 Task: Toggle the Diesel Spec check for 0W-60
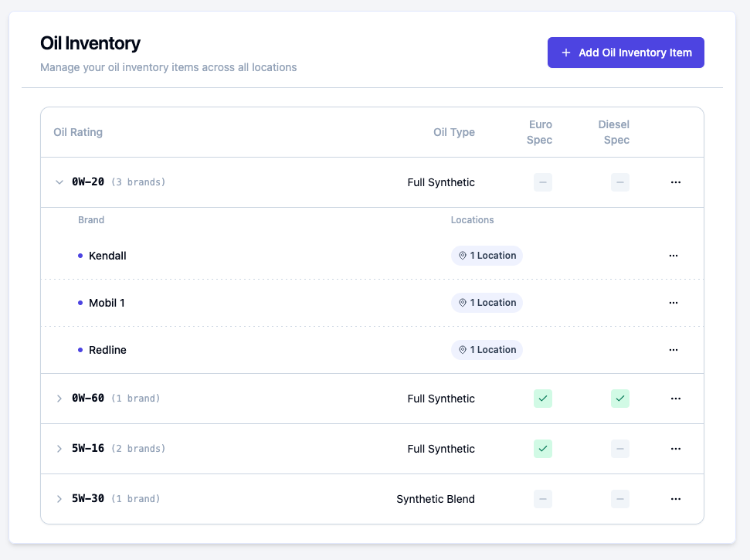(x=620, y=399)
